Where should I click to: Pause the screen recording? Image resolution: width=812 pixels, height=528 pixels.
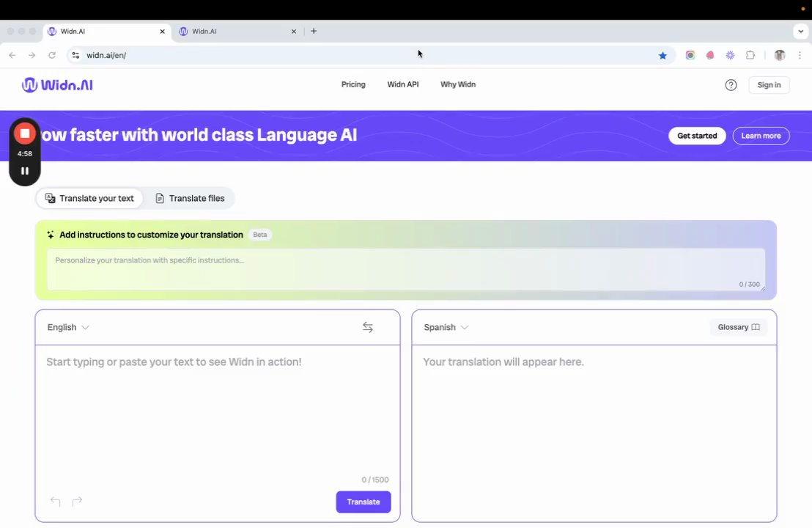pyautogui.click(x=24, y=171)
